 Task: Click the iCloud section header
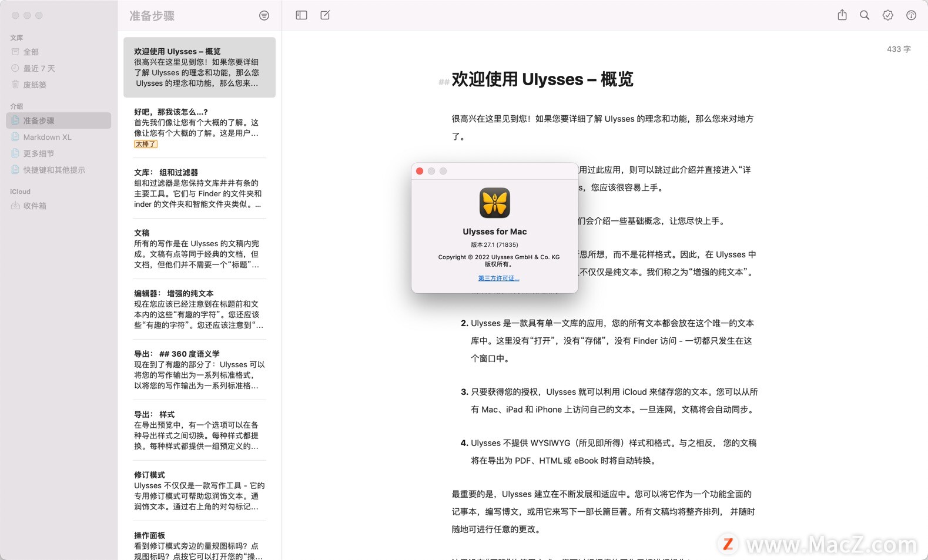20,192
